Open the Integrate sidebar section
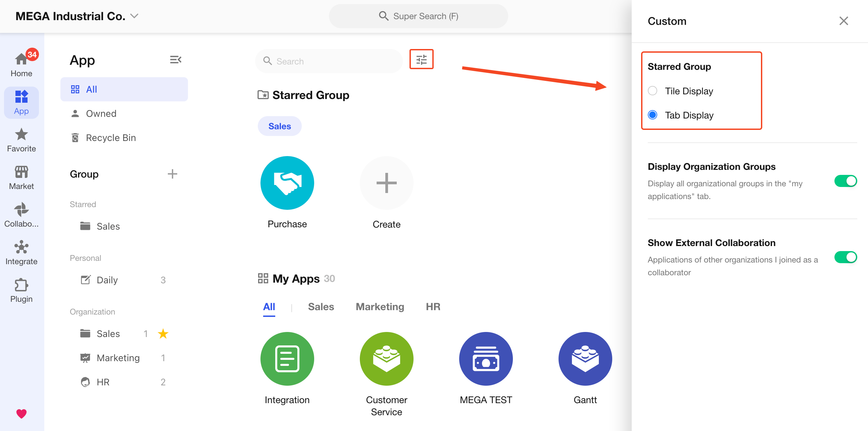The height and width of the screenshot is (431, 868). coord(21,253)
